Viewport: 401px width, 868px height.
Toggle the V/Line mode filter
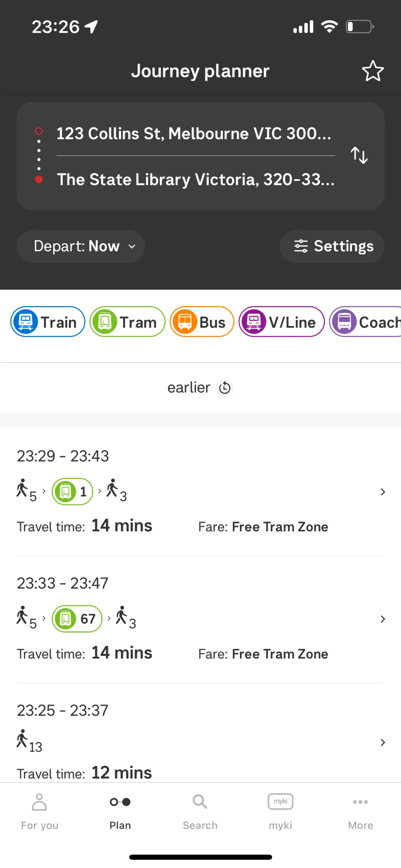[281, 322]
